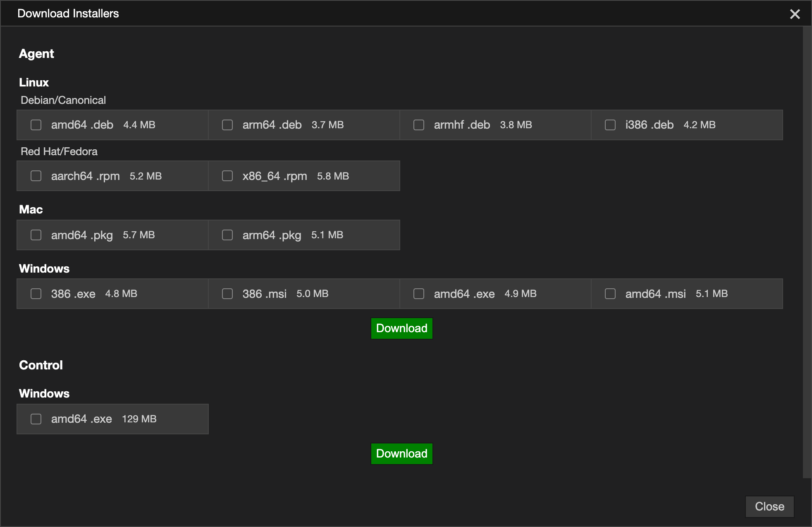
Task: Close dialog with the X icon
Action: click(x=795, y=14)
